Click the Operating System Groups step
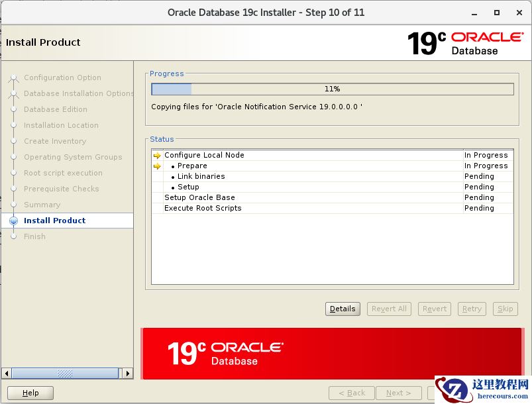 (x=73, y=157)
